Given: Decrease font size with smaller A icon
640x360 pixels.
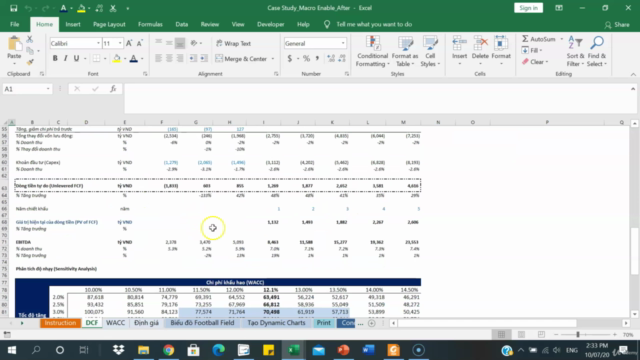Looking at the screenshot, I should coord(140,43).
